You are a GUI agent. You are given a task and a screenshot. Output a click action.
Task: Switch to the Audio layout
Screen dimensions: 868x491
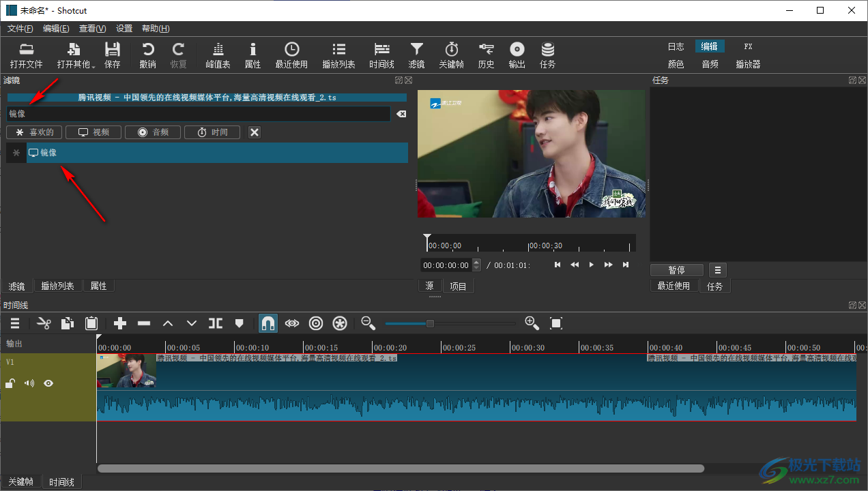click(710, 64)
